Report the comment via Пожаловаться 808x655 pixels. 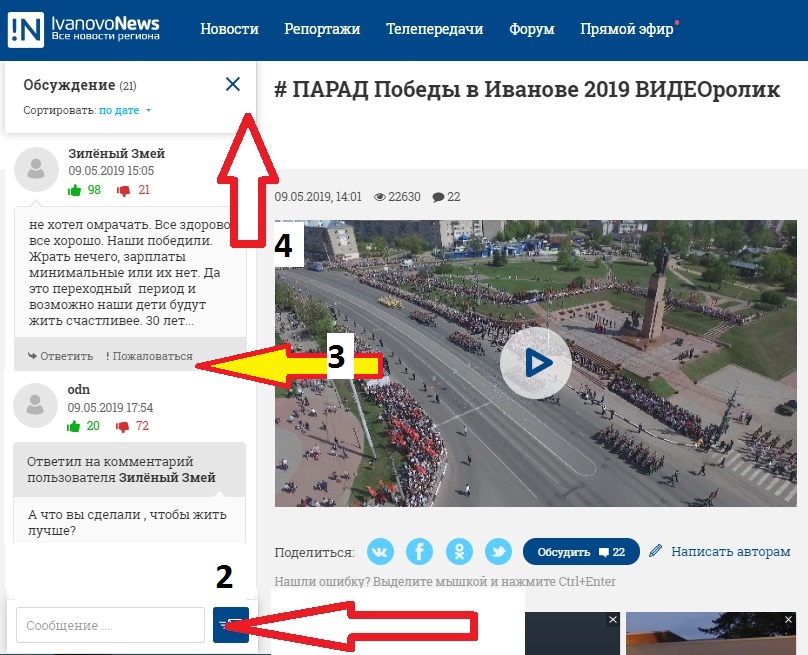point(149,356)
